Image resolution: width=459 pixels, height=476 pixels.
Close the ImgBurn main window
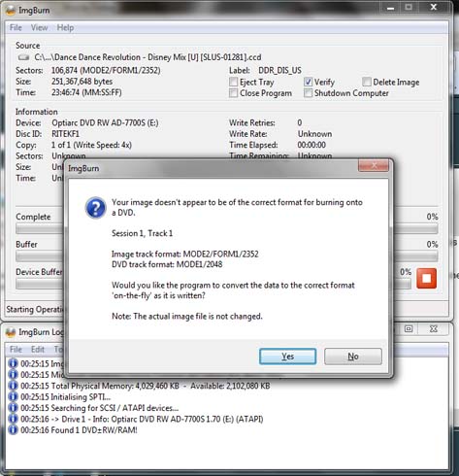[434, 8]
